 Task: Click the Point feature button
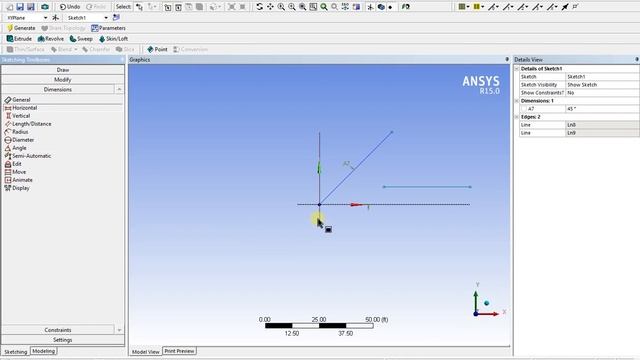pos(157,49)
